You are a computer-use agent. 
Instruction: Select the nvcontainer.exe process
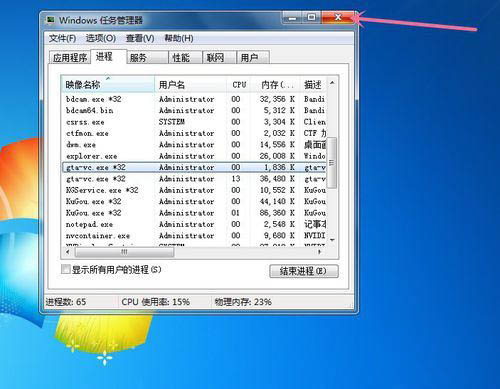tap(194, 236)
